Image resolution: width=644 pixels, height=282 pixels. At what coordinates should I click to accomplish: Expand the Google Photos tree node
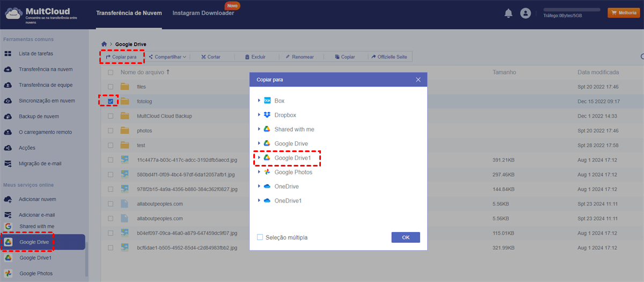259,172
